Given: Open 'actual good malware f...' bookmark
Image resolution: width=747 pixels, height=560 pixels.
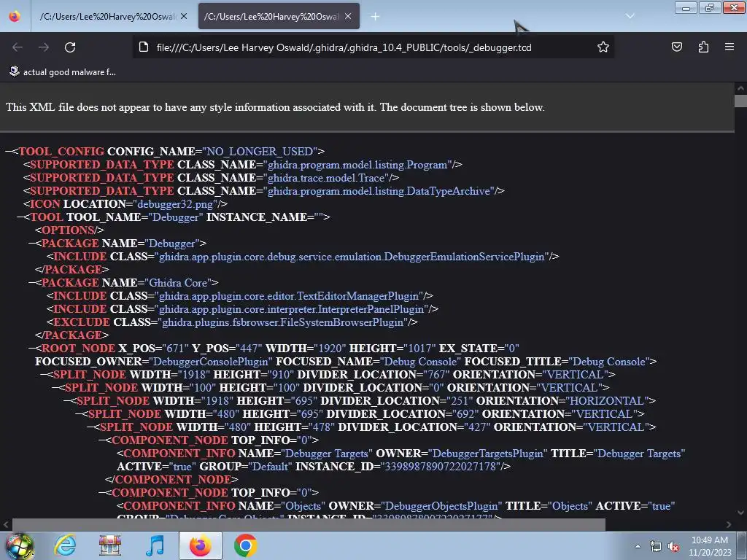Looking at the screenshot, I should click(63, 72).
